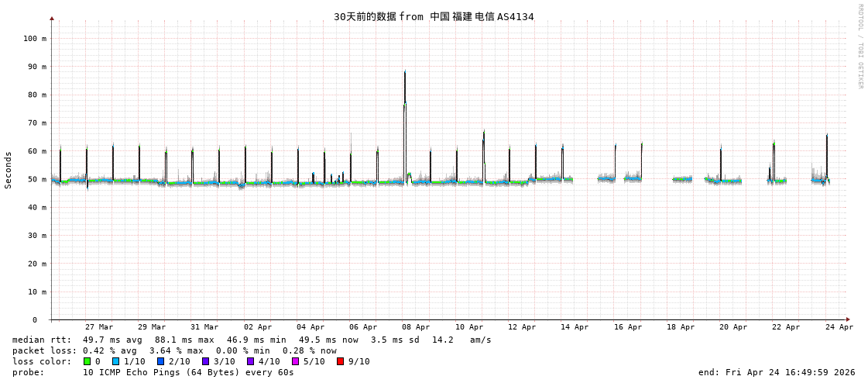This screenshot has height=383, width=868.
Task: Click the 16 Apr x-axis date label
Action: [627, 327]
